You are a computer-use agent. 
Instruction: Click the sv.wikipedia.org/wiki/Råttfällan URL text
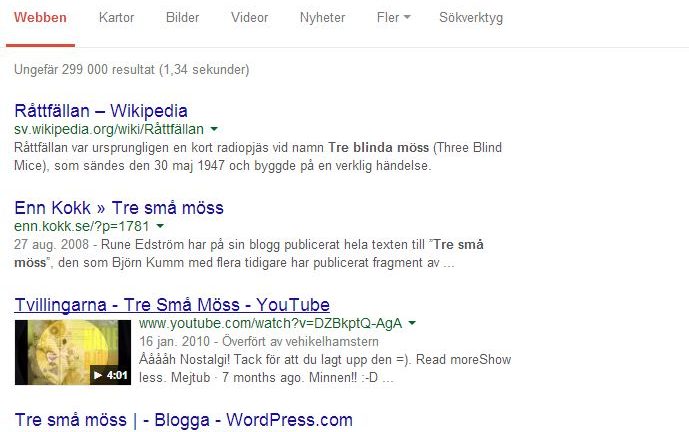coord(109,129)
